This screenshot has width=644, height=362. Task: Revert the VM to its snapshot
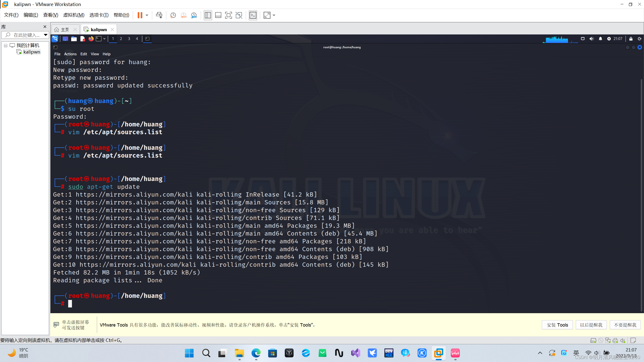[184, 15]
